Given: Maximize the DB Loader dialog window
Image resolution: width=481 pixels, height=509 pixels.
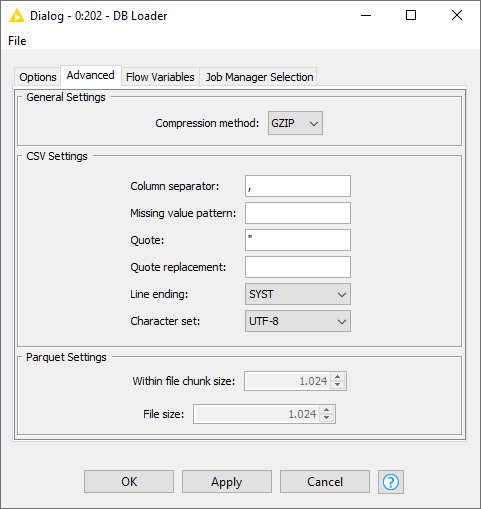Looking at the screenshot, I should point(411,15).
